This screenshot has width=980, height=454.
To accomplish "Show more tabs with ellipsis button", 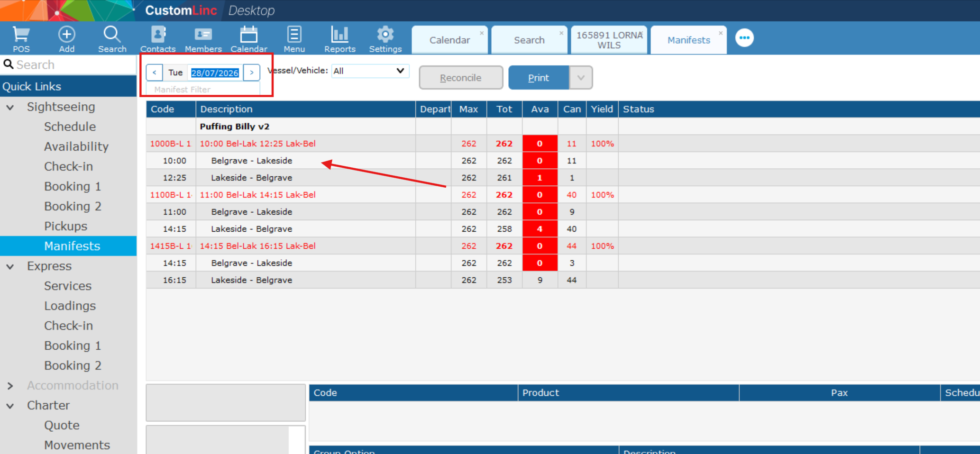I will pyautogui.click(x=744, y=38).
